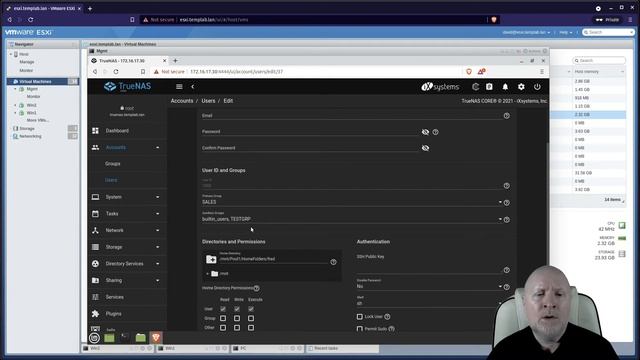Enable Group Write permission
Screen dimensions: 640x360
(x=237, y=318)
